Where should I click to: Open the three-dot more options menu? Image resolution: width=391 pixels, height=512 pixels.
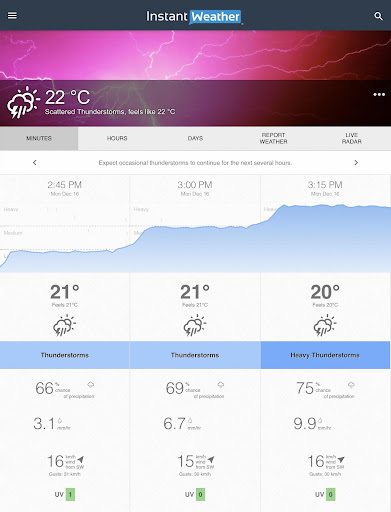379,95
